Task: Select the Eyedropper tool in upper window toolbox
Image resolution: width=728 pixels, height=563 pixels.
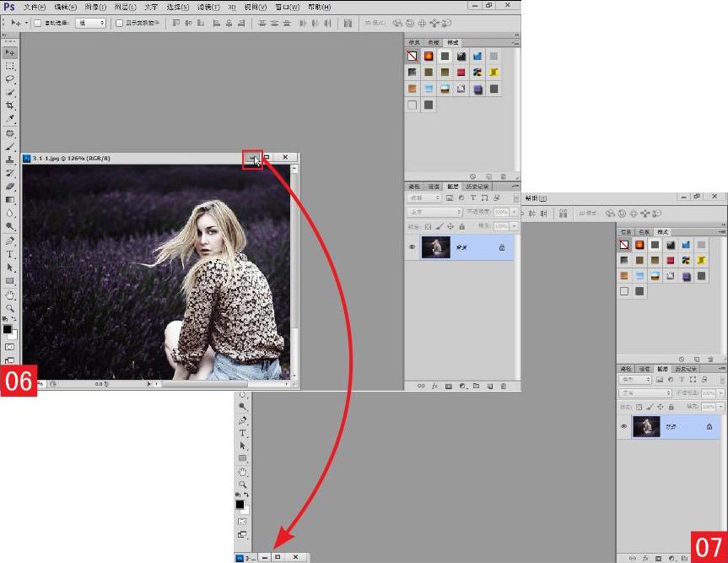Action: point(10,119)
